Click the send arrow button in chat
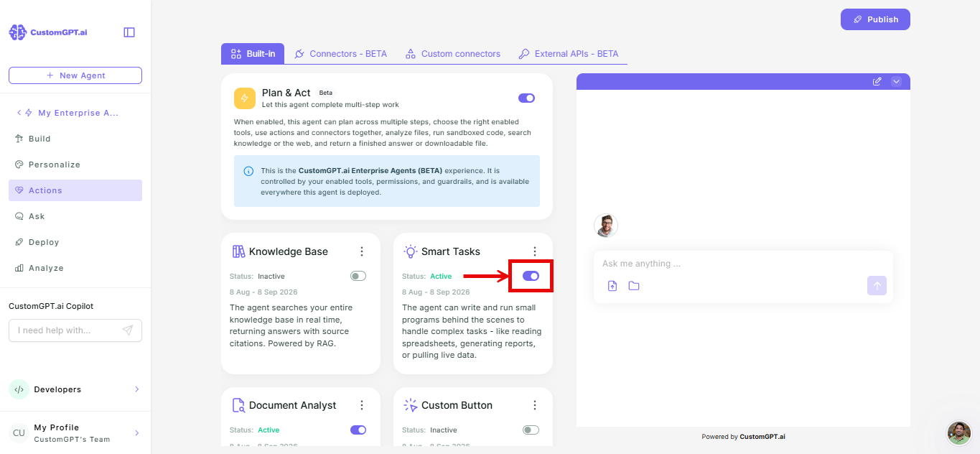The width and height of the screenshot is (980, 454). pyautogui.click(x=877, y=285)
